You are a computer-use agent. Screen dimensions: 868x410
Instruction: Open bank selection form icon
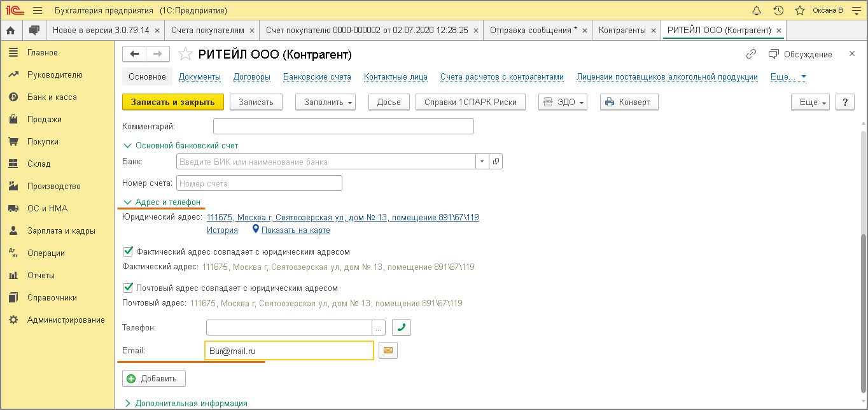[x=496, y=162]
